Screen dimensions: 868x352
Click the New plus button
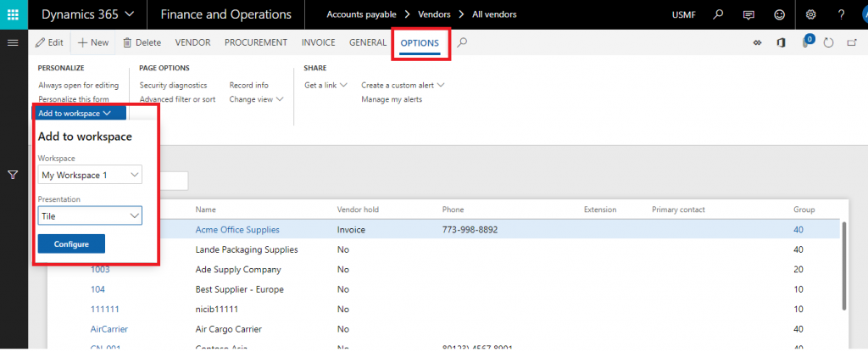93,42
